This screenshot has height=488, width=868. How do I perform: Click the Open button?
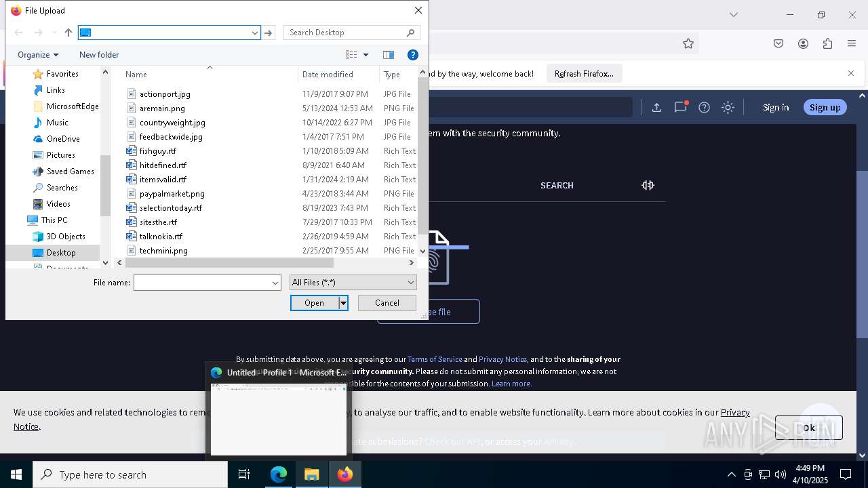click(x=315, y=303)
